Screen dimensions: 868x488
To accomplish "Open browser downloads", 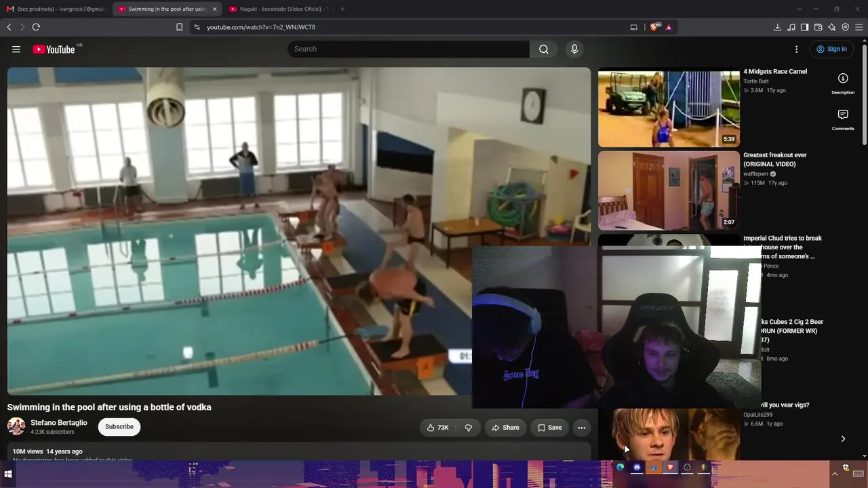I will [777, 27].
